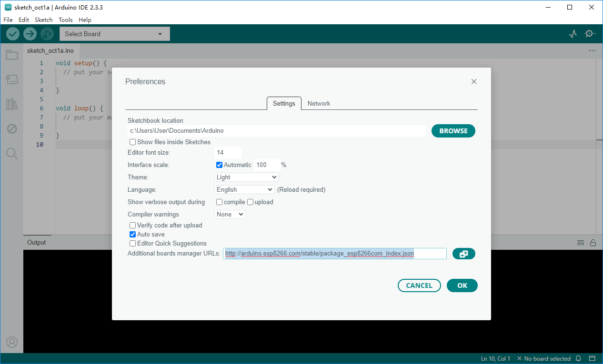Open the Edit menu
Image resolution: width=603 pixels, height=364 pixels.
[24, 20]
